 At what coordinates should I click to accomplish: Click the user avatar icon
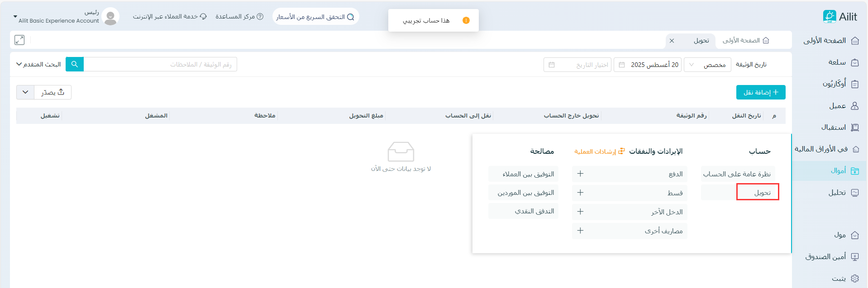click(x=110, y=17)
